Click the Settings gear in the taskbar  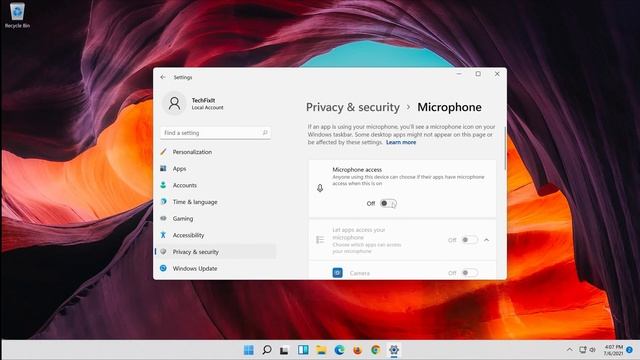tap(394, 350)
